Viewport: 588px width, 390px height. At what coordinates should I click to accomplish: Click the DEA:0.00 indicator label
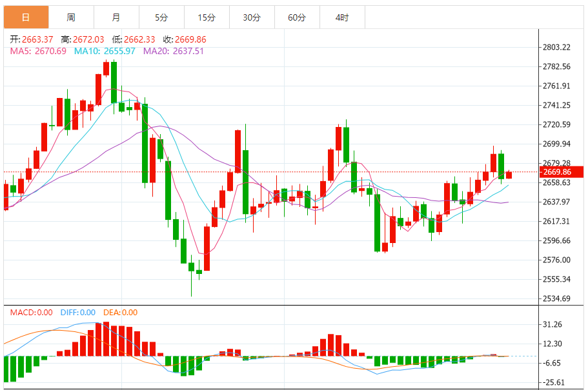(x=120, y=313)
